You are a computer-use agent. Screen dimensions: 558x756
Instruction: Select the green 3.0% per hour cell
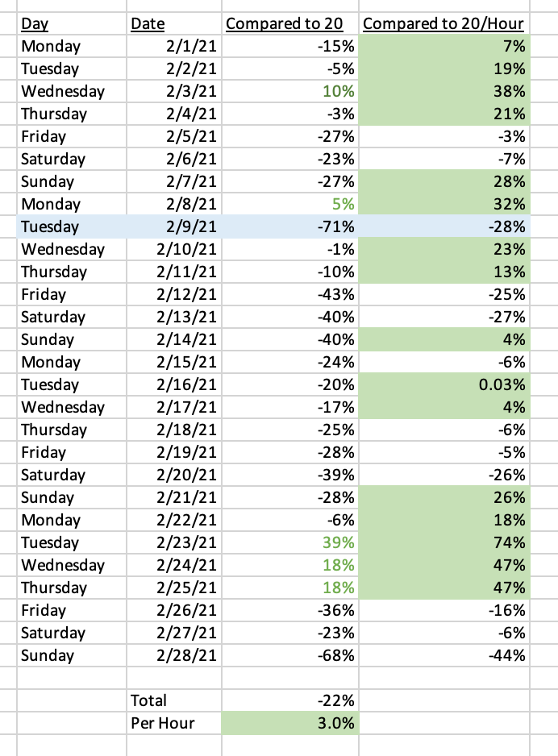[x=289, y=723]
